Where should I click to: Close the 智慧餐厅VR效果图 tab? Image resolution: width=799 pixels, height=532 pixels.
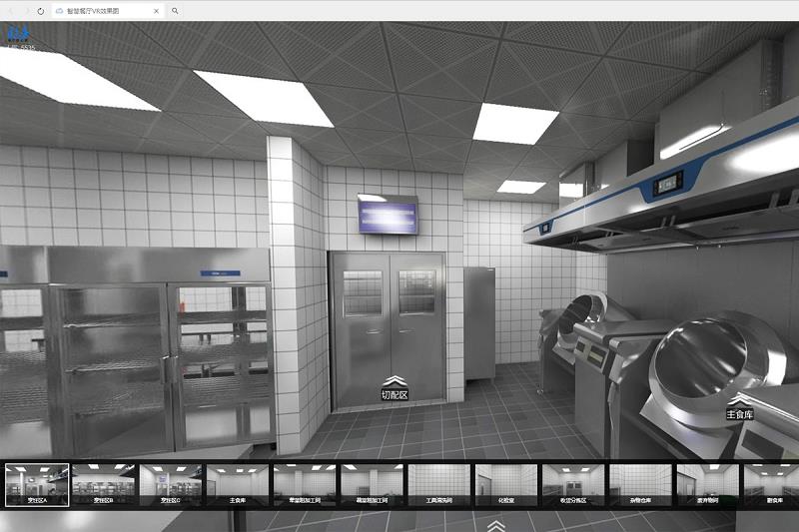pos(157,11)
